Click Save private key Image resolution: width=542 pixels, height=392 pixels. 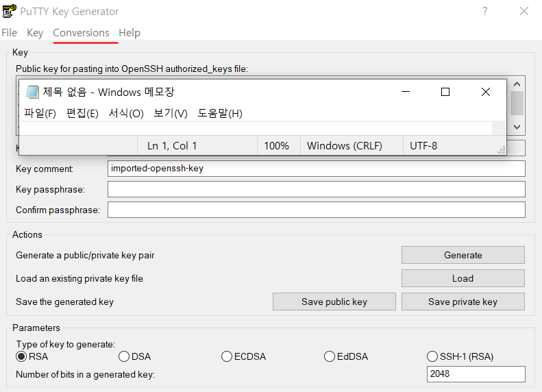tap(463, 302)
